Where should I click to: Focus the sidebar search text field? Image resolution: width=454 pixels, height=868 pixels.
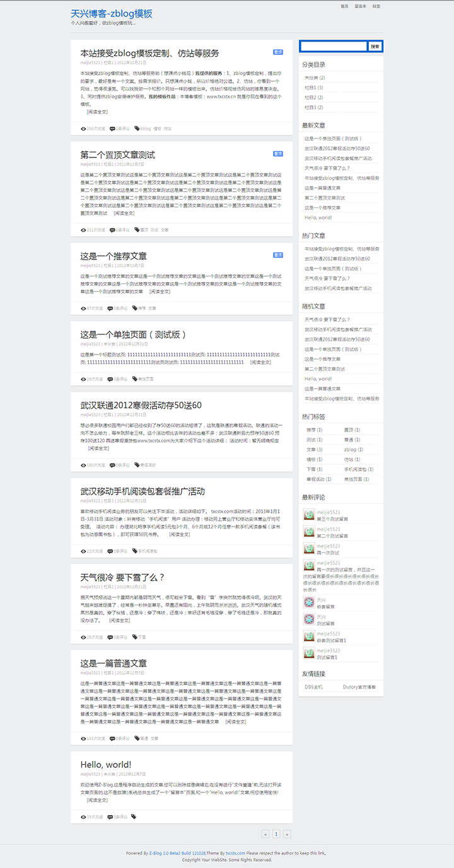(334, 46)
